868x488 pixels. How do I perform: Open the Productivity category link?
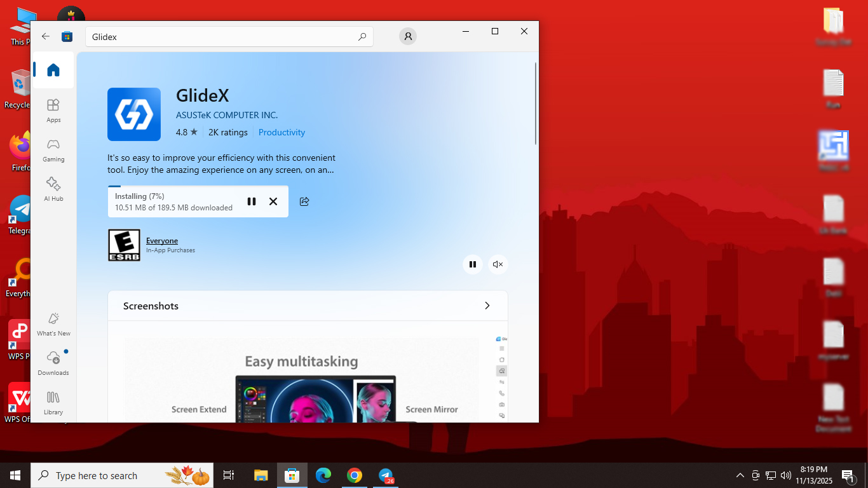(x=281, y=132)
